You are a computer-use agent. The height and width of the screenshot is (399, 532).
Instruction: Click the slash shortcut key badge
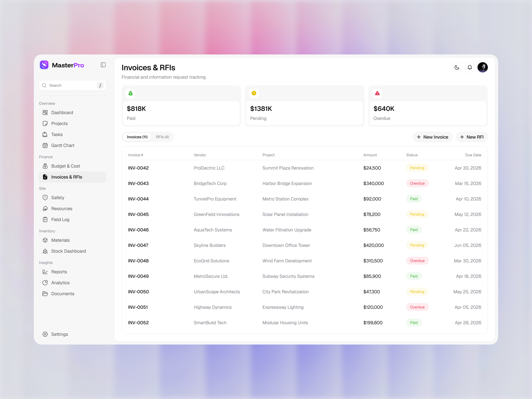(100, 85)
